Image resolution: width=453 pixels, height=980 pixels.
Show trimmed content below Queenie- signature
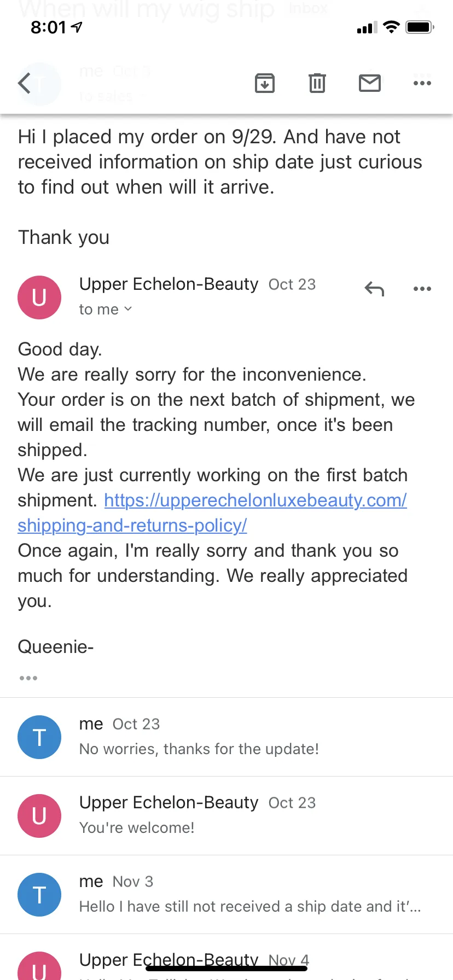click(28, 678)
